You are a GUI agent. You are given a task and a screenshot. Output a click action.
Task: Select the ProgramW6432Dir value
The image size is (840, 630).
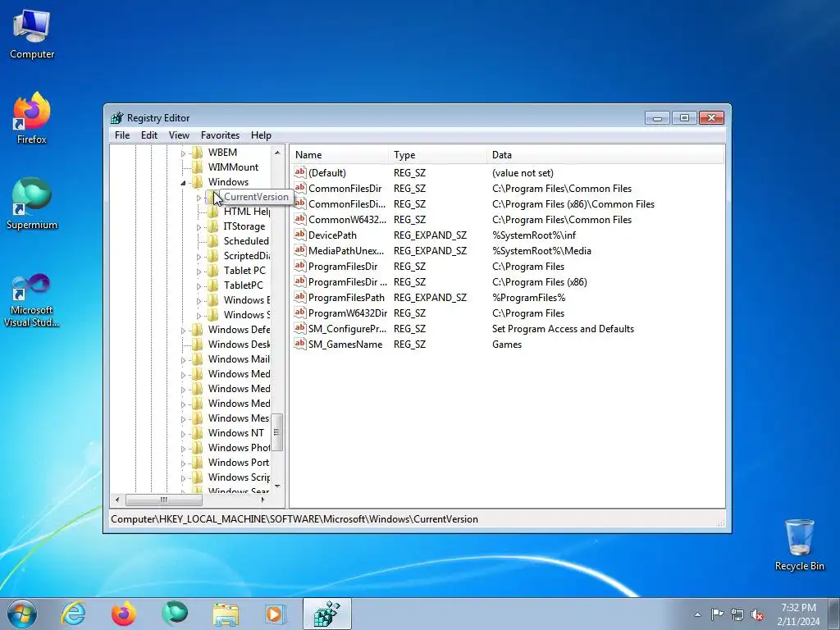[348, 313]
